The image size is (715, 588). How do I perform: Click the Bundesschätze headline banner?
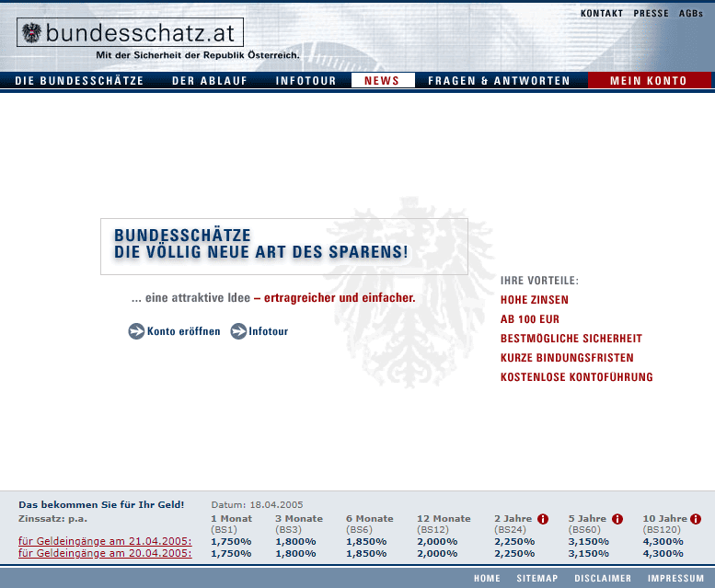click(x=283, y=246)
